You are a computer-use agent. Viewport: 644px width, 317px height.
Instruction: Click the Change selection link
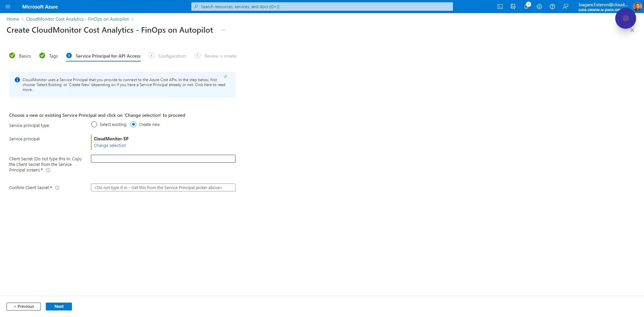(x=110, y=146)
